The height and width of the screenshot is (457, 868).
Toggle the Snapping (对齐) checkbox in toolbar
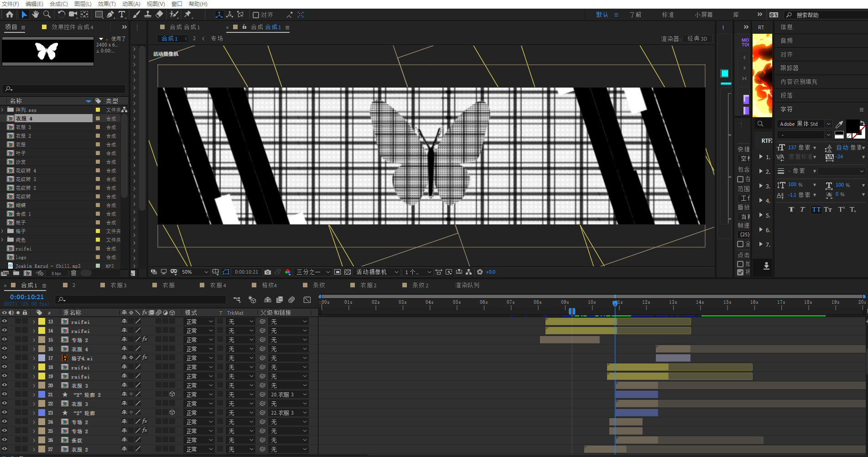pos(256,15)
